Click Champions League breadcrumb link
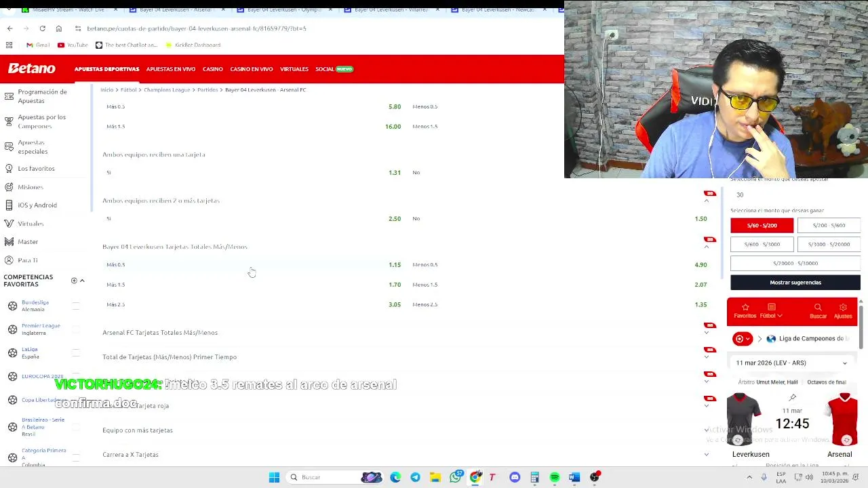Image resolution: width=868 pixels, height=488 pixels. 167,89
